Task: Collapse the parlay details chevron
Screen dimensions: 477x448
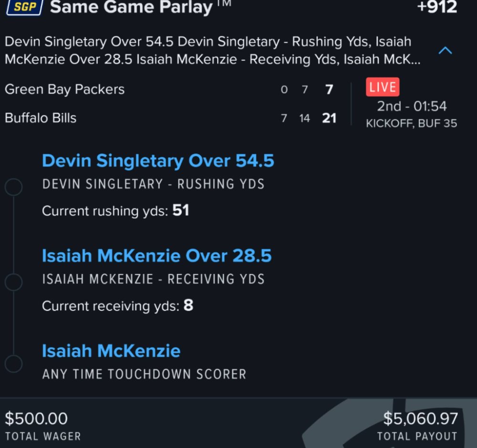Action: pos(445,51)
